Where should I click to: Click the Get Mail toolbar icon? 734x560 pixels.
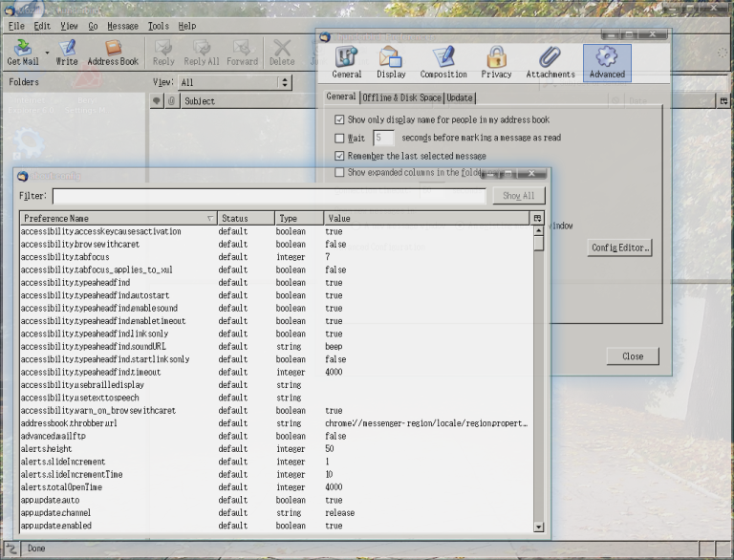coord(22,53)
